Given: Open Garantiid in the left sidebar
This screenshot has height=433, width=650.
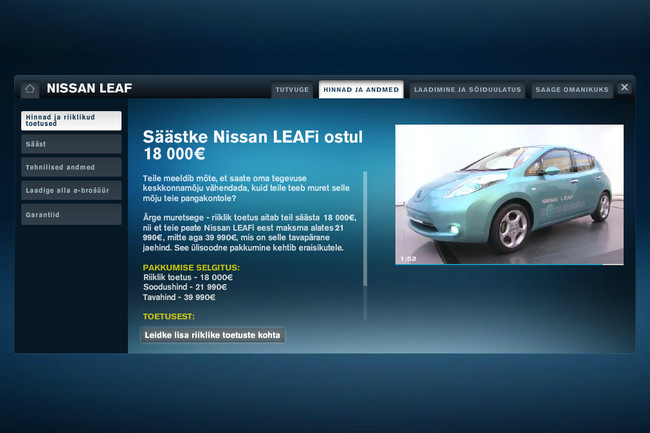Looking at the screenshot, I should [71, 214].
